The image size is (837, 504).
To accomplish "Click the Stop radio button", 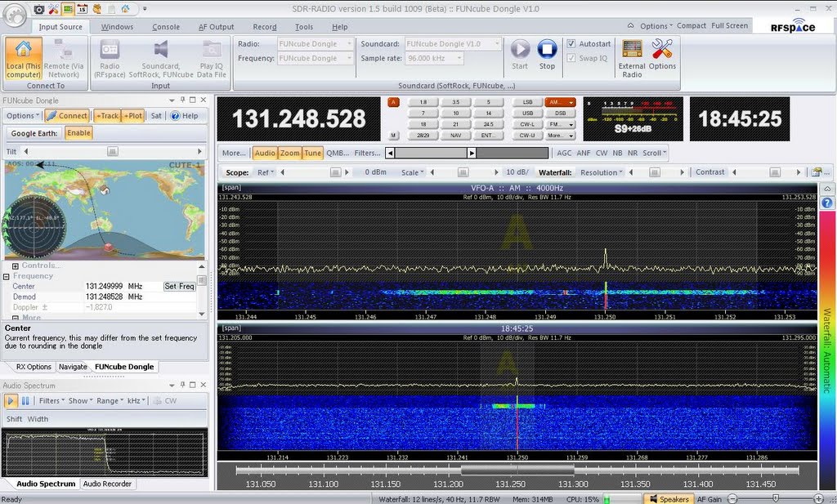I will click(x=547, y=55).
